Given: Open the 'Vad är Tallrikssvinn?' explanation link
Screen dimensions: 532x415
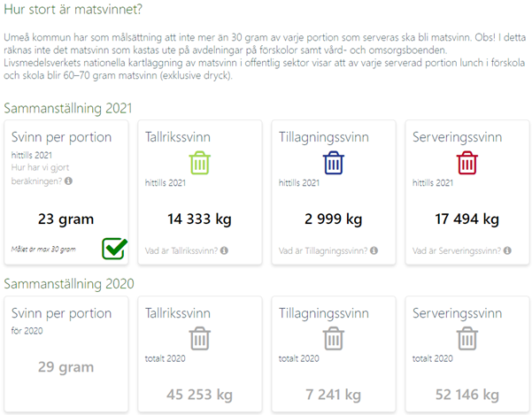Looking at the screenshot, I should click(x=181, y=251).
